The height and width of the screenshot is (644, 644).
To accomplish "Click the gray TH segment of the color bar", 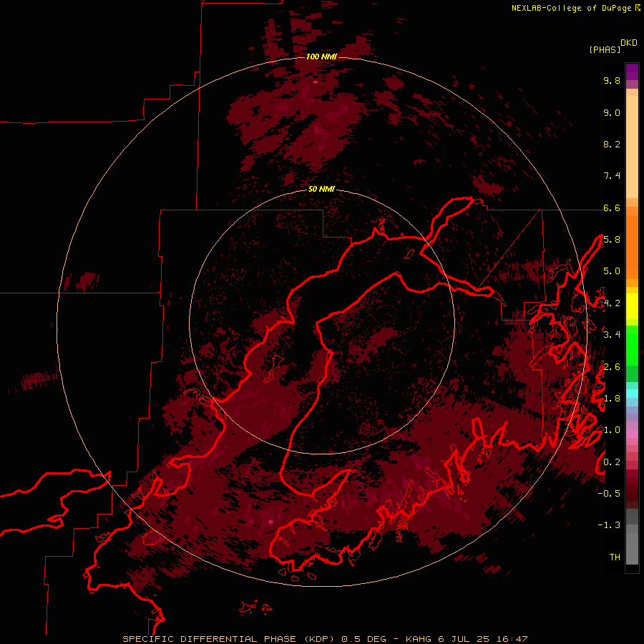I will click(x=632, y=548).
